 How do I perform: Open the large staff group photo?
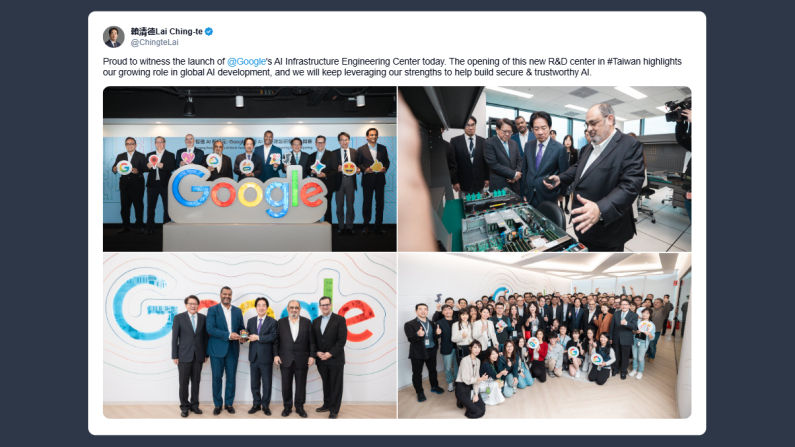tap(545, 336)
